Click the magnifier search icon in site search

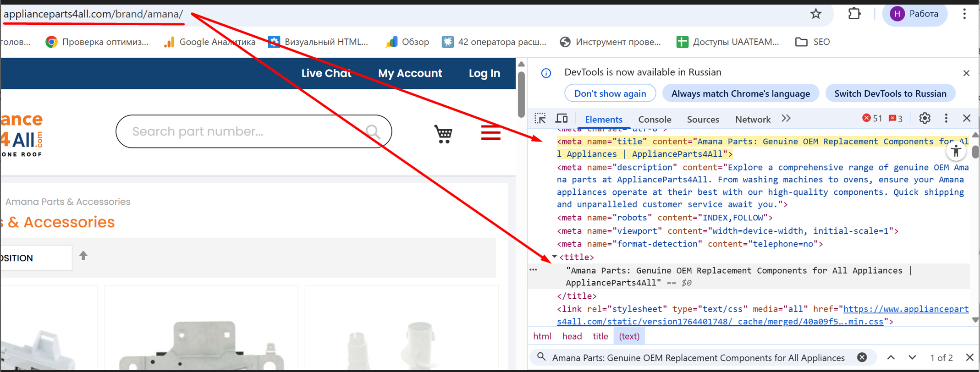click(x=373, y=132)
